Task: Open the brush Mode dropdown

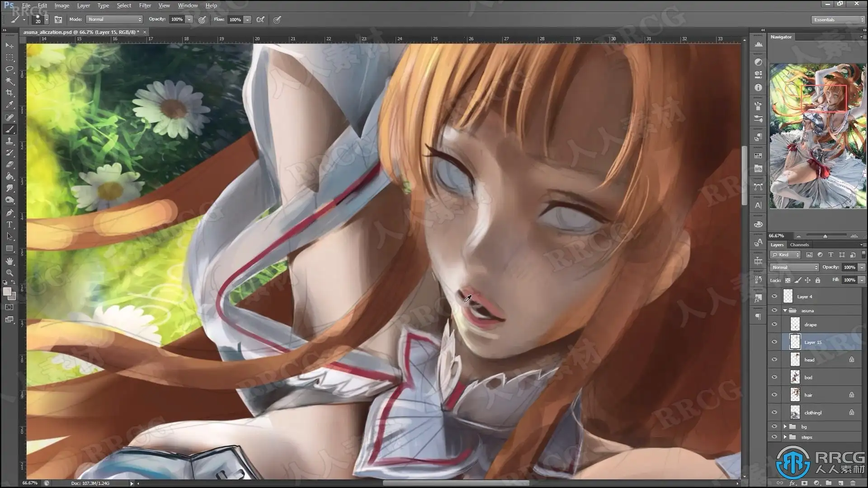Action: tap(114, 19)
